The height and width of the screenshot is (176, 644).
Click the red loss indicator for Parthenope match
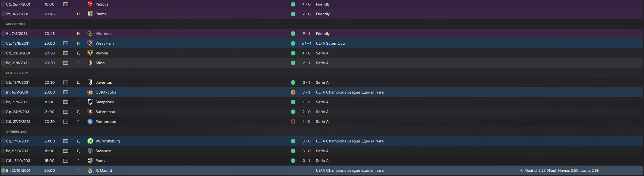[x=293, y=122]
